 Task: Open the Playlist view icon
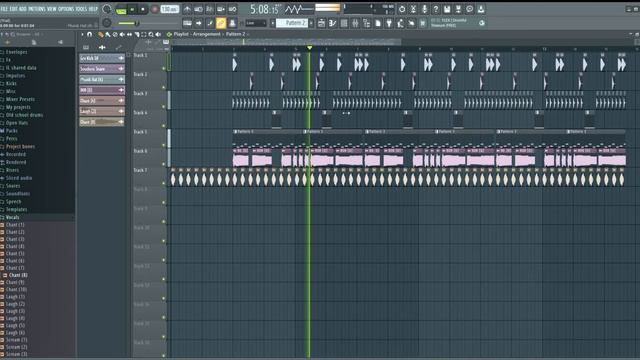[x=321, y=23]
